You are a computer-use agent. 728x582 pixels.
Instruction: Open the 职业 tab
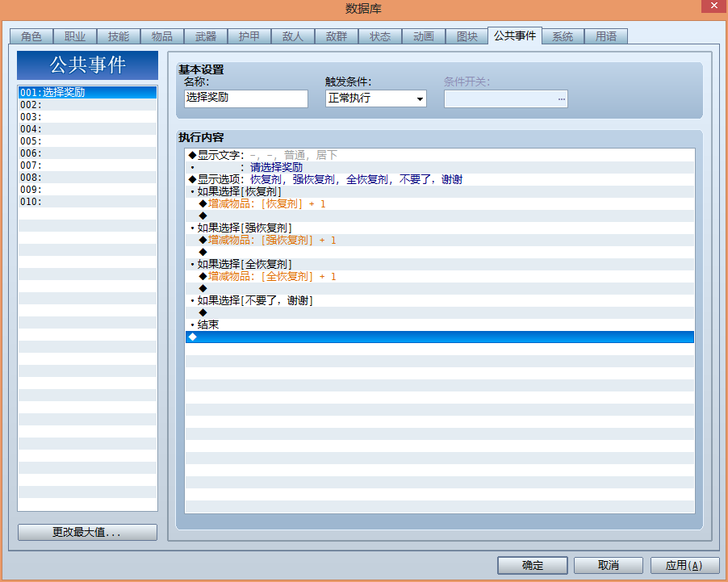tap(75, 36)
